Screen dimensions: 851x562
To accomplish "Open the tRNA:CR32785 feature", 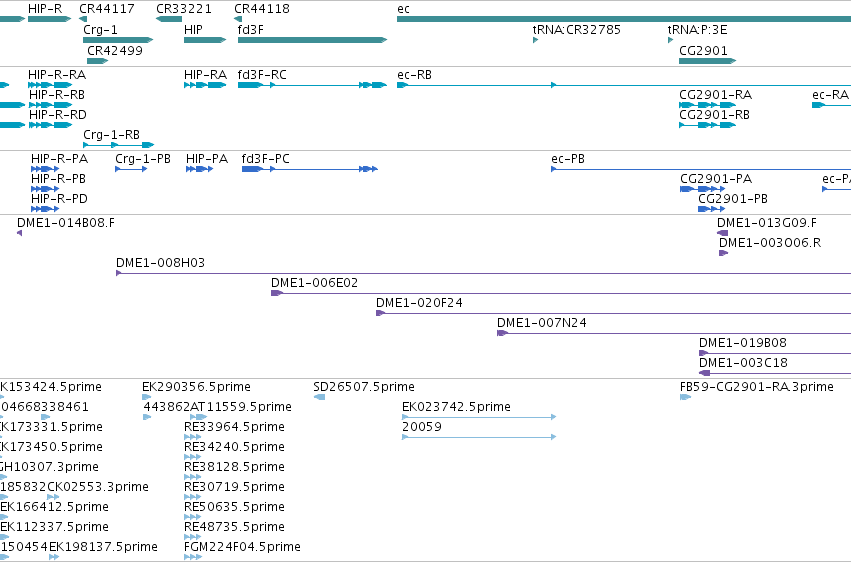I will click(x=535, y=40).
